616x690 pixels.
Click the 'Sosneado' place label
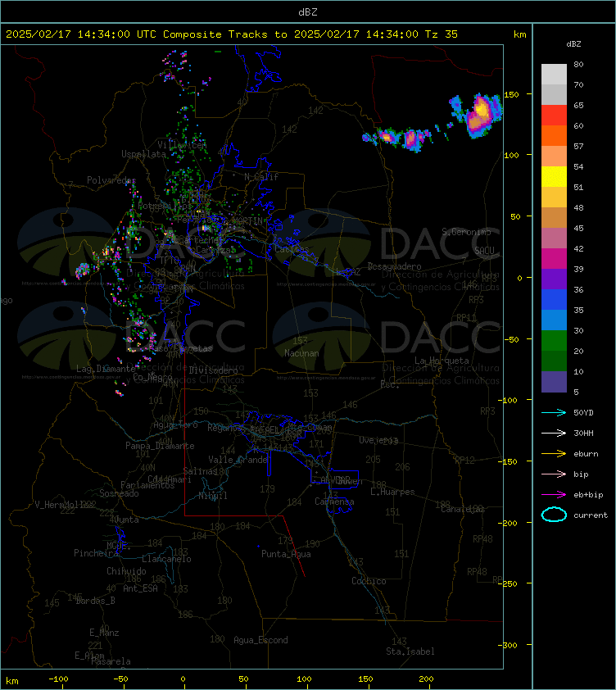click(119, 494)
